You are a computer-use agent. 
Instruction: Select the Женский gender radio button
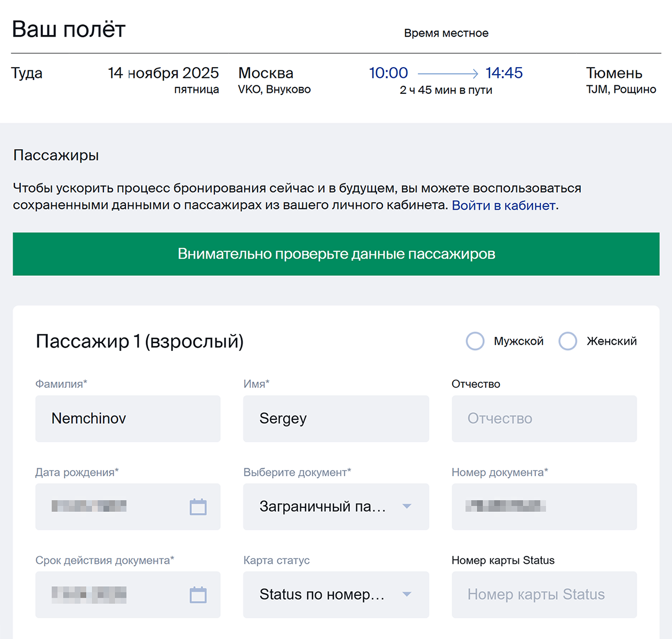(567, 341)
